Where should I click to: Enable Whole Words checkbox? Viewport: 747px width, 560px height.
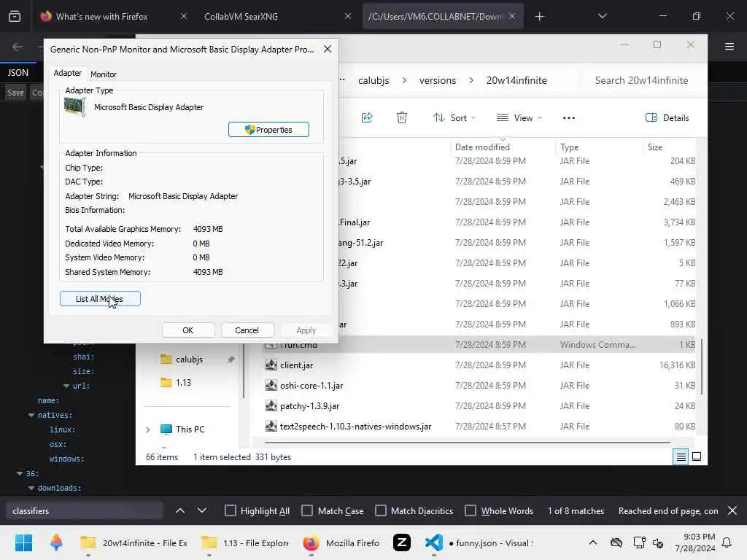(x=471, y=511)
